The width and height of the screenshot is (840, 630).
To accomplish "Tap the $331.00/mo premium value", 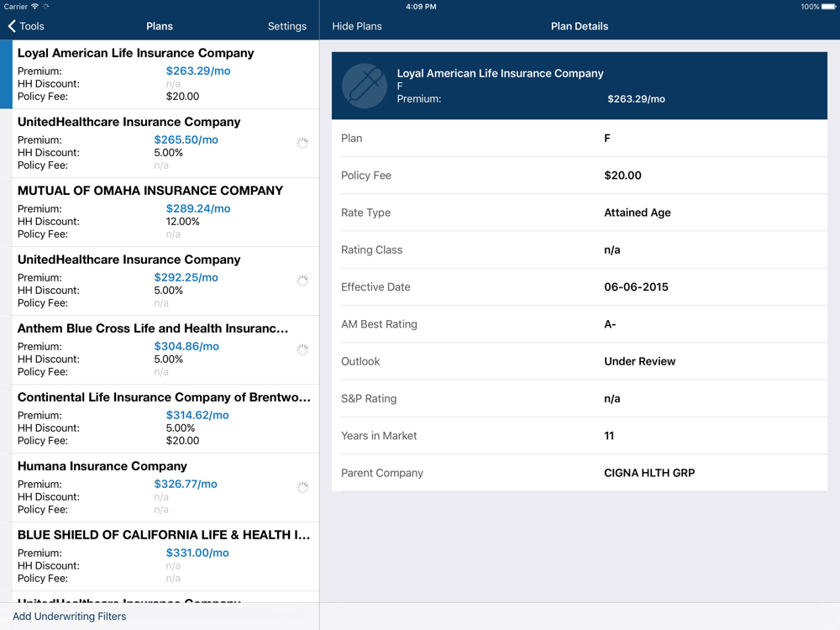I will point(197,553).
